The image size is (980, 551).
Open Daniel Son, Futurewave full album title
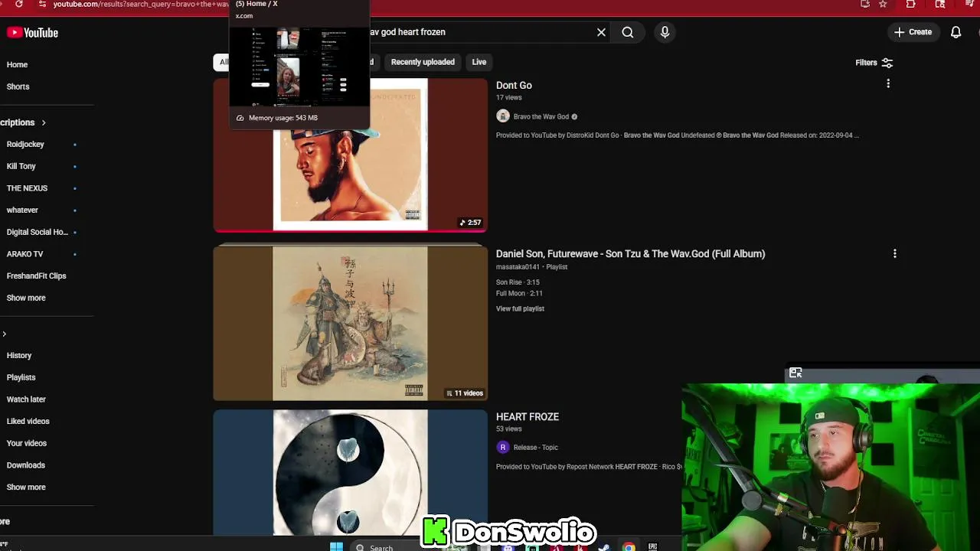click(630, 253)
